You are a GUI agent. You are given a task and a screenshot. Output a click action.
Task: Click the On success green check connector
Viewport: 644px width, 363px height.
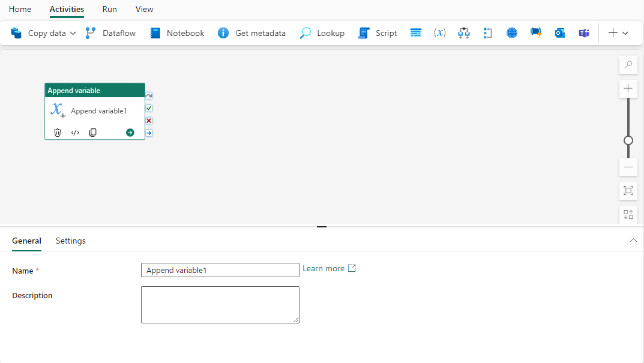[x=148, y=108]
